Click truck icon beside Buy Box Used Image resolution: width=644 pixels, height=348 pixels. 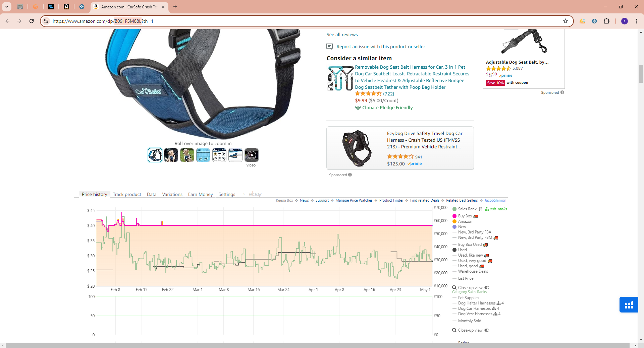point(485,245)
